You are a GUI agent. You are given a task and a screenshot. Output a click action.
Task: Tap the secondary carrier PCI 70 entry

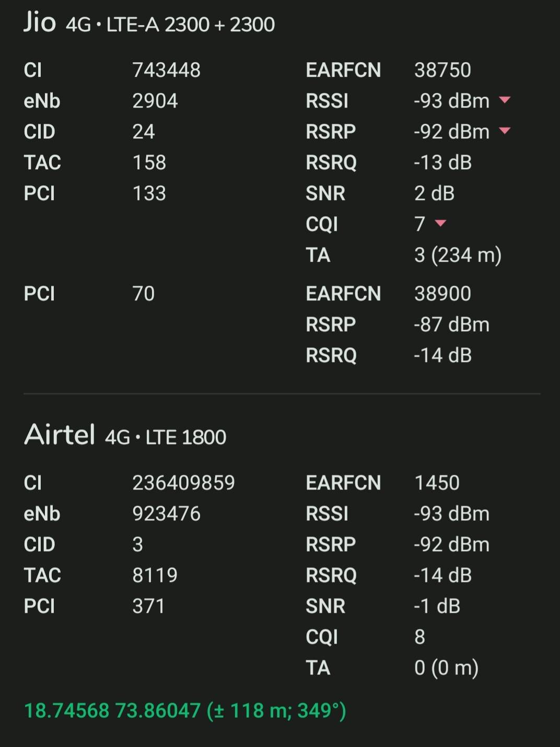pyautogui.click(x=143, y=294)
